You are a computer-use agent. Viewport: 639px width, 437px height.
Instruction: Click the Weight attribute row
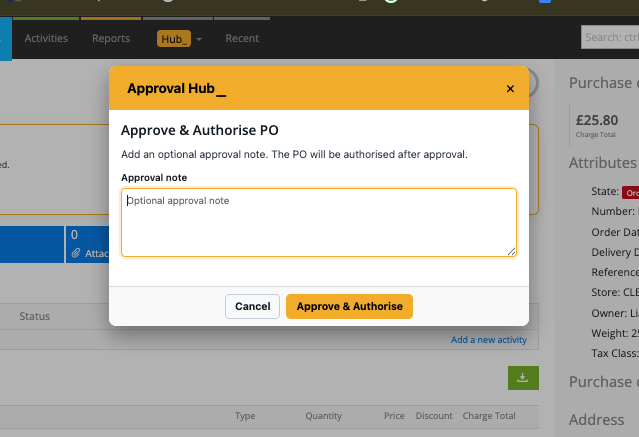615,333
